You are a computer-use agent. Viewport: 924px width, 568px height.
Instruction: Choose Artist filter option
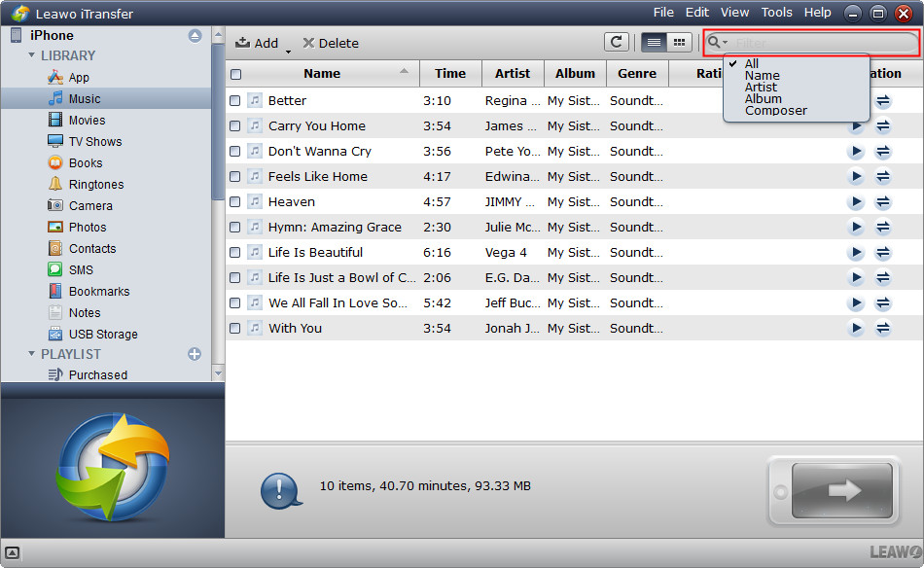(x=761, y=88)
